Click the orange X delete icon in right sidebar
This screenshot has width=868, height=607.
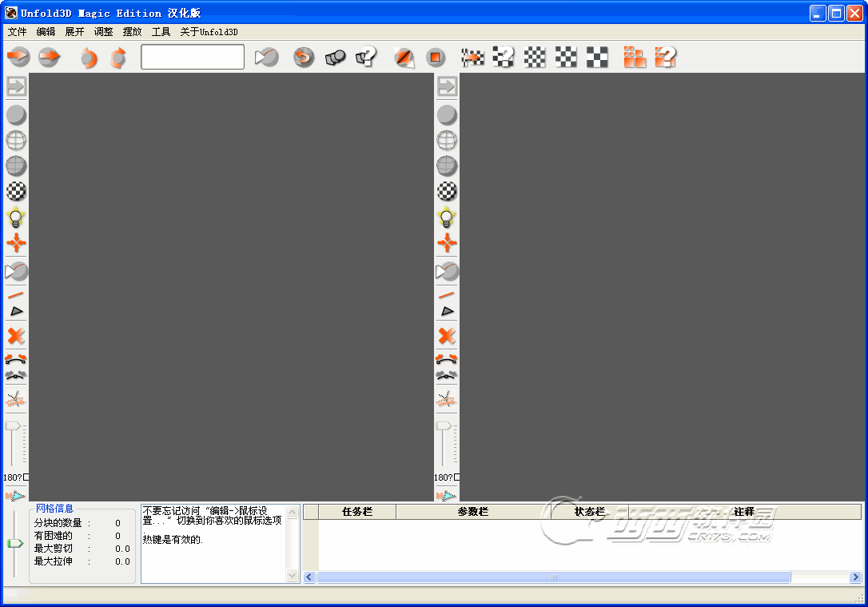click(447, 336)
